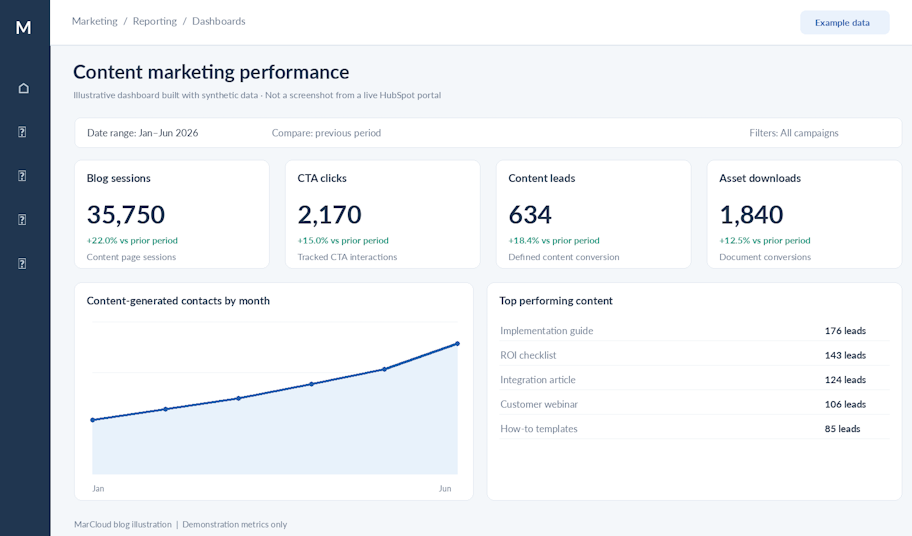This screenshot has height=536, width=912.
Task: Select the Asset downloads card title
Action: (760, 178)
